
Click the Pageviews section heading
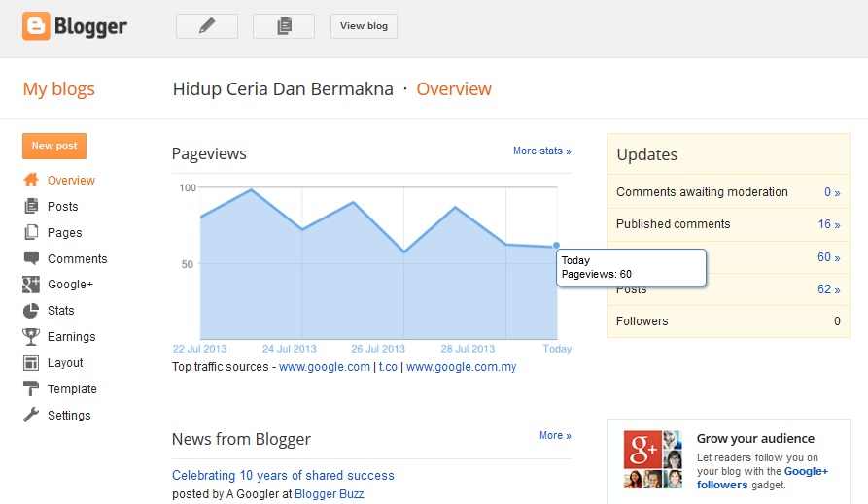click(209, 153)
